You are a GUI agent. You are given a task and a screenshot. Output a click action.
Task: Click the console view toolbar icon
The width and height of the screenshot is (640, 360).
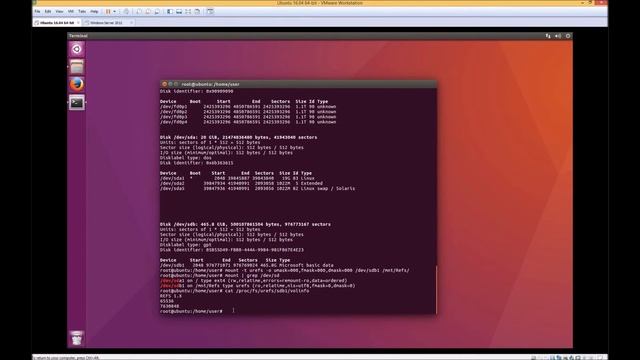(x=210, y=11)
